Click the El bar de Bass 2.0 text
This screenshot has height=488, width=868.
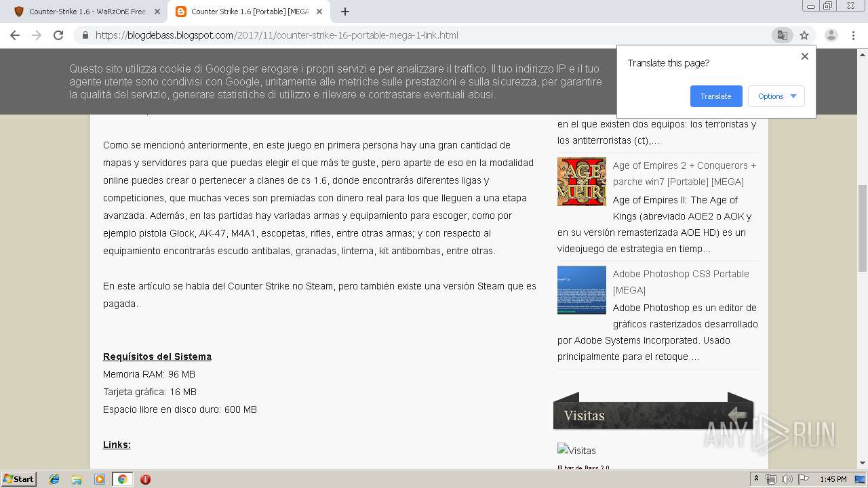click(583, 468)
